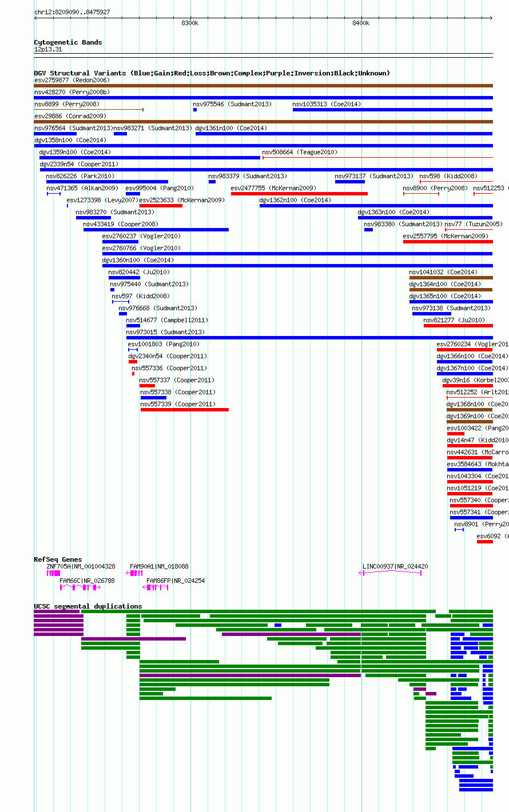509x812 pixels.
Task: Select the esv2760766 (Vogler2010) variant
Action: click(x=141, y=248)
